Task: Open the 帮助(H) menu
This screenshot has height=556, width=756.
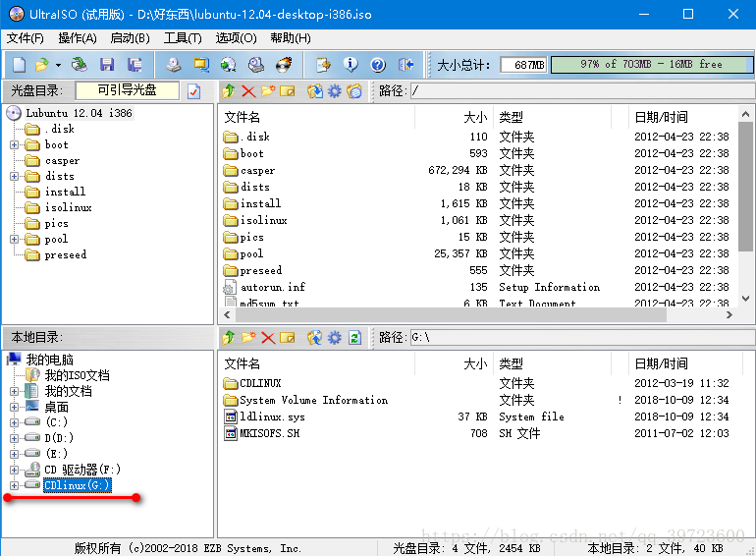Action: [x=291, y=38]
